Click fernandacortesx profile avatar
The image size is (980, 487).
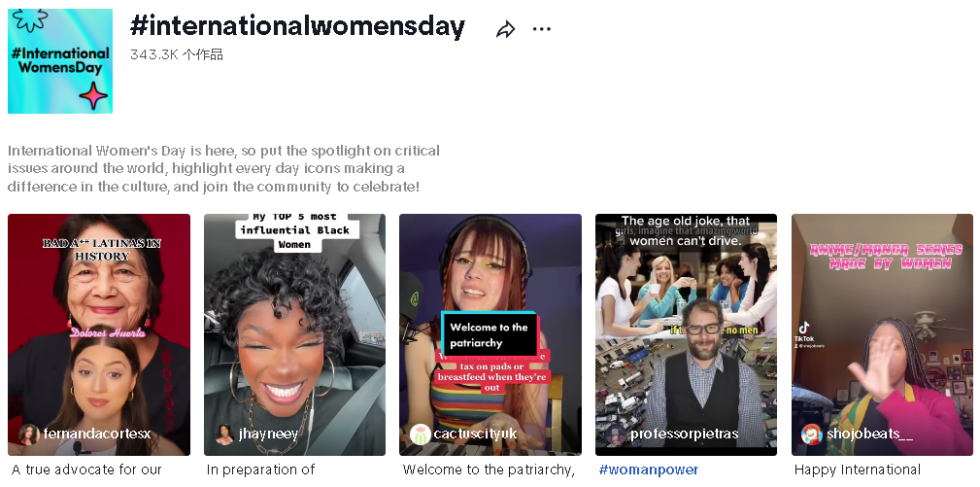tap(29, 434)
